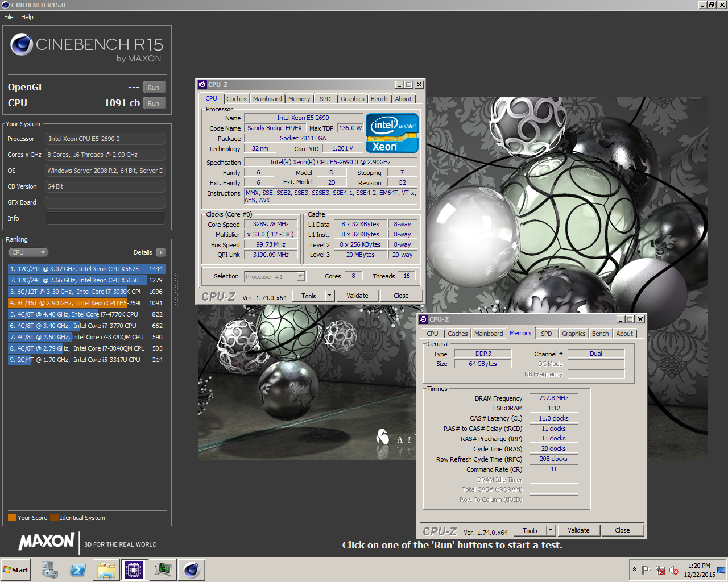Image resolution: width=728 pixels, height=582 pixels.
Task: Switch to Graphics tab in upper CPU-Z window
Action: tap(353, 99)
